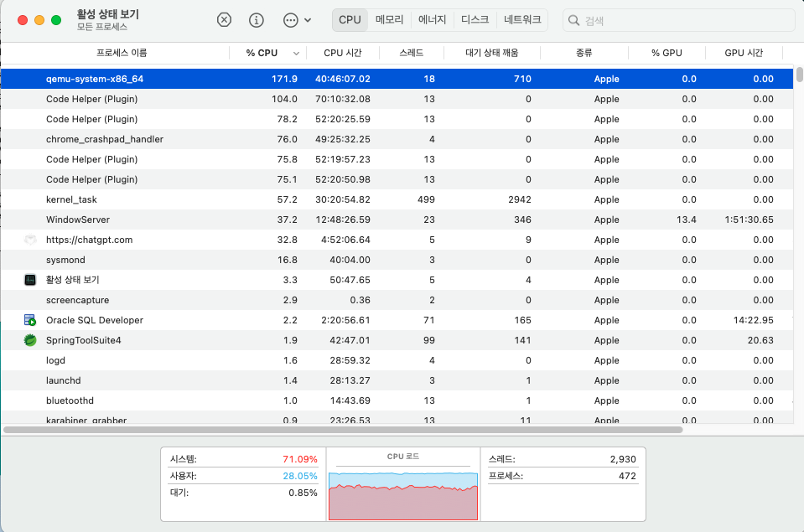Click the ellipsis more-actions toolbar icon
This screenshot has height=532, width=804.
click(291, 20)
